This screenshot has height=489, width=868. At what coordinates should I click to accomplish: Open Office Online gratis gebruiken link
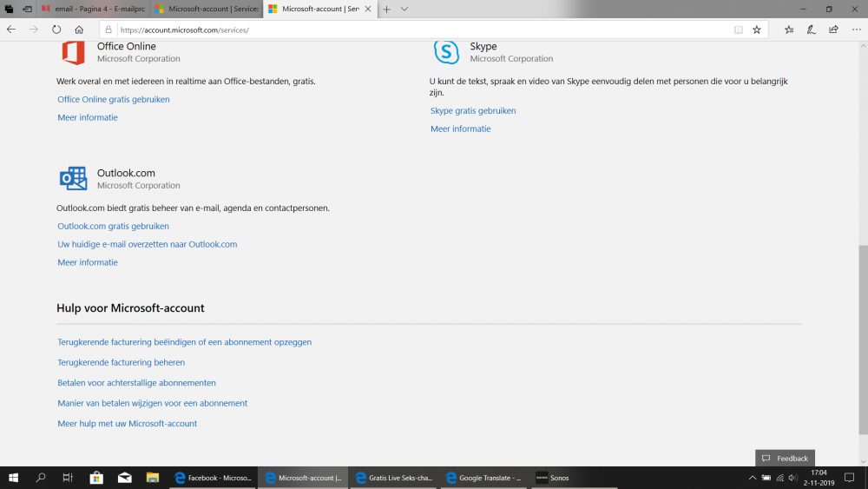point(114,99)
